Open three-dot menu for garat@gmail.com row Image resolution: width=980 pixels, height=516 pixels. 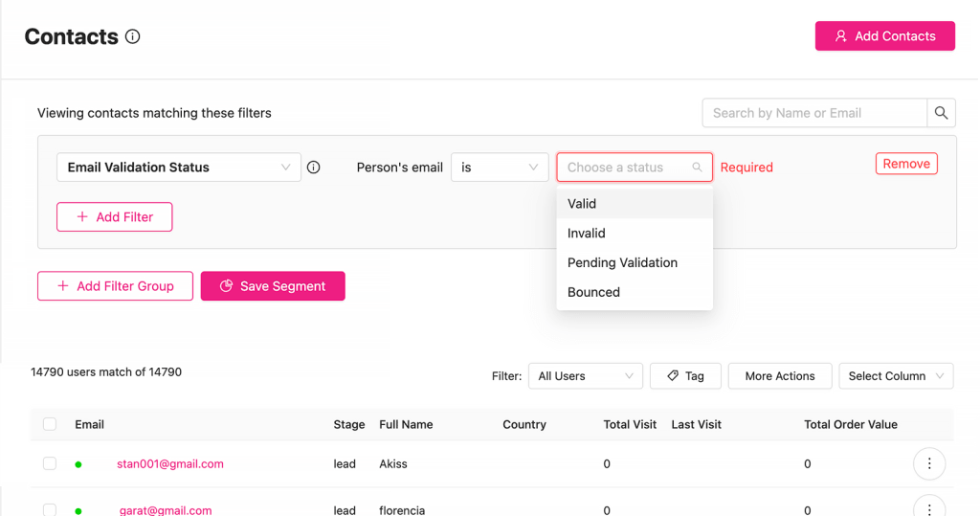pyautogui.click(x=928, y=507)
